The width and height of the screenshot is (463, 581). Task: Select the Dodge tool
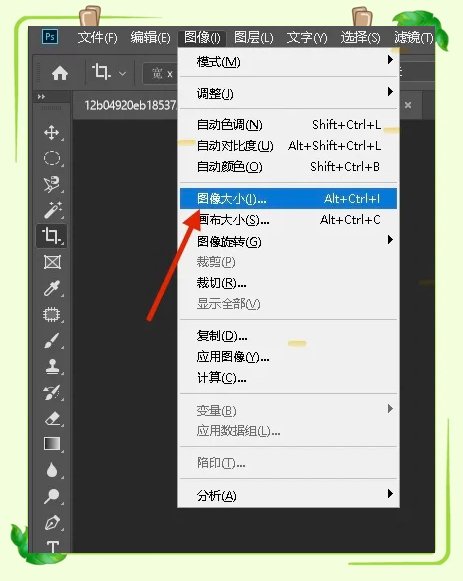[51, 496]
